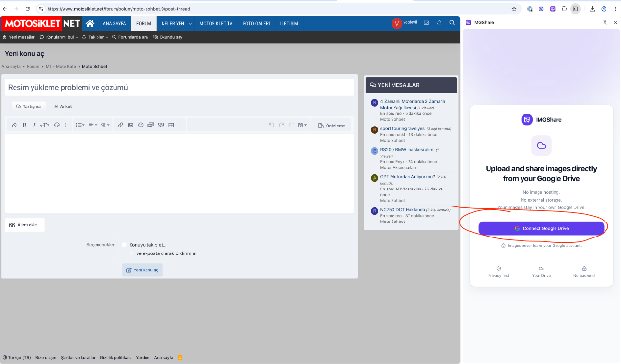This screenshot has width=621, height=364.
Task: Open the sport touring tavsiyesi thread
Action: [x=403, y=129]
